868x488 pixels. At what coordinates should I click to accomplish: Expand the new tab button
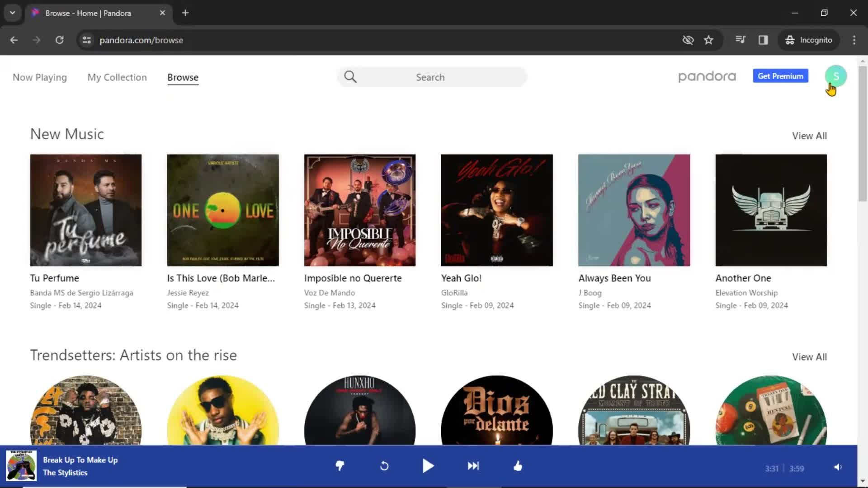pyautogui.click(x=185, y=13)
